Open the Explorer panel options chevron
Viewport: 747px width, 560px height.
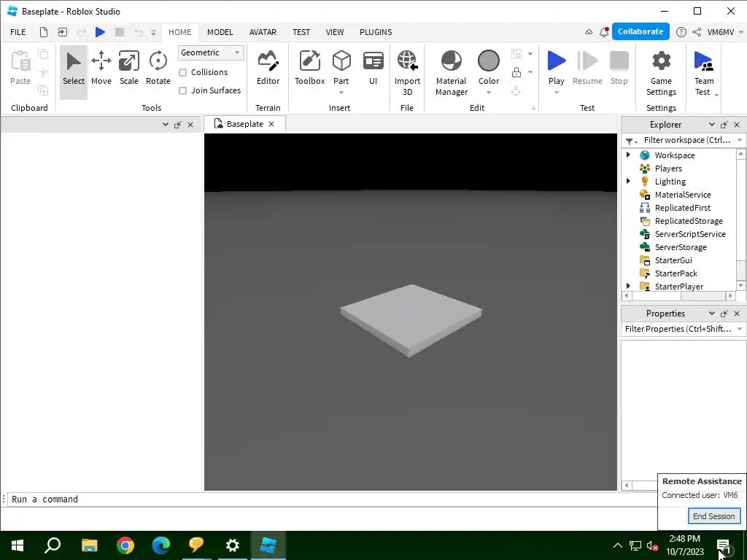(712, 124)
